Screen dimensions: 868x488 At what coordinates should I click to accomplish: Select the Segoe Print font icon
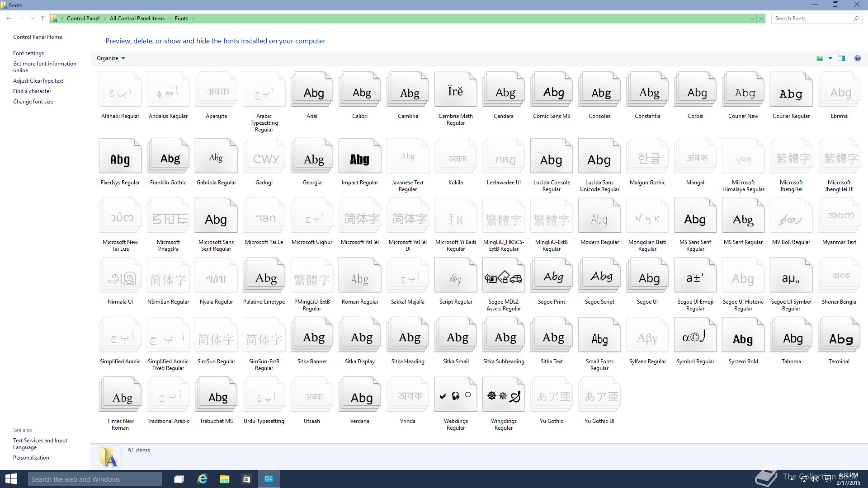[x=552, y=275]
